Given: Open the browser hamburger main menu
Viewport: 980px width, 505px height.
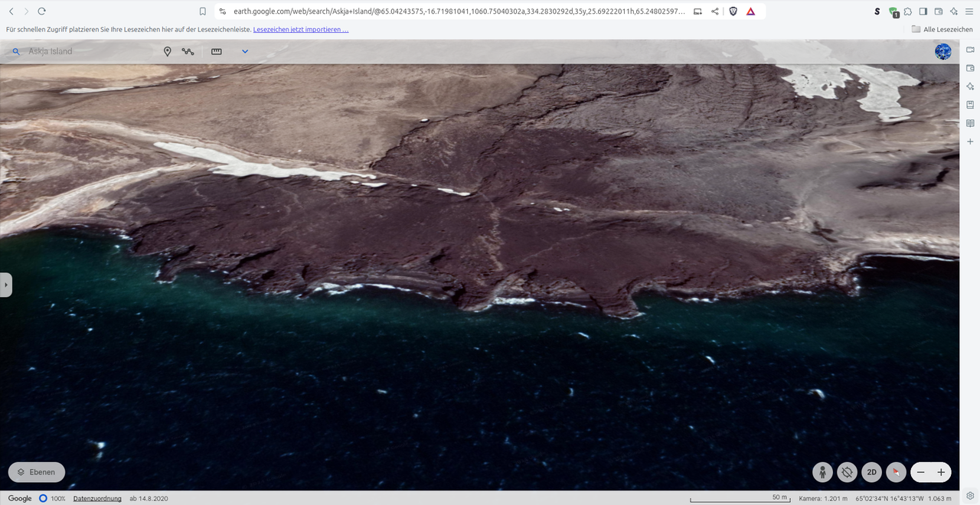Looking at the screenshot, I should 969,11.
